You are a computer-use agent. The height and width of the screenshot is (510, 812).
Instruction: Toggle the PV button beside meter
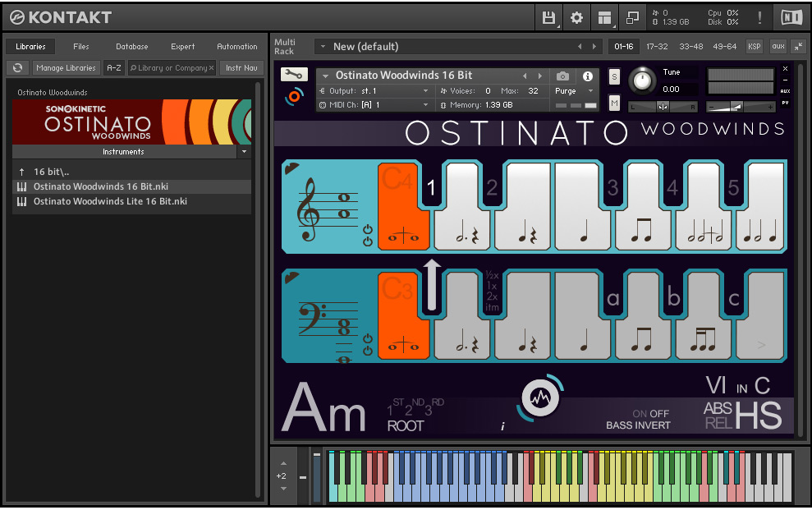point(785,103)
